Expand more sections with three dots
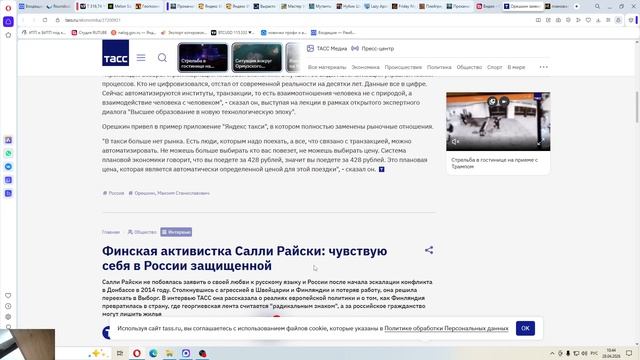Image resolution: width=640 pixels, height=360 pixels. click(x=543, y=67)
